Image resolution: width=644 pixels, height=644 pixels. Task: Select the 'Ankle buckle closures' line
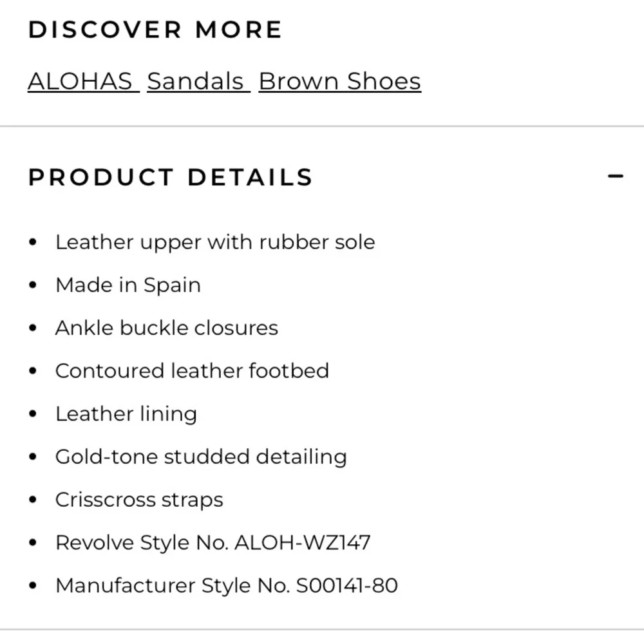tap(166, 328)
